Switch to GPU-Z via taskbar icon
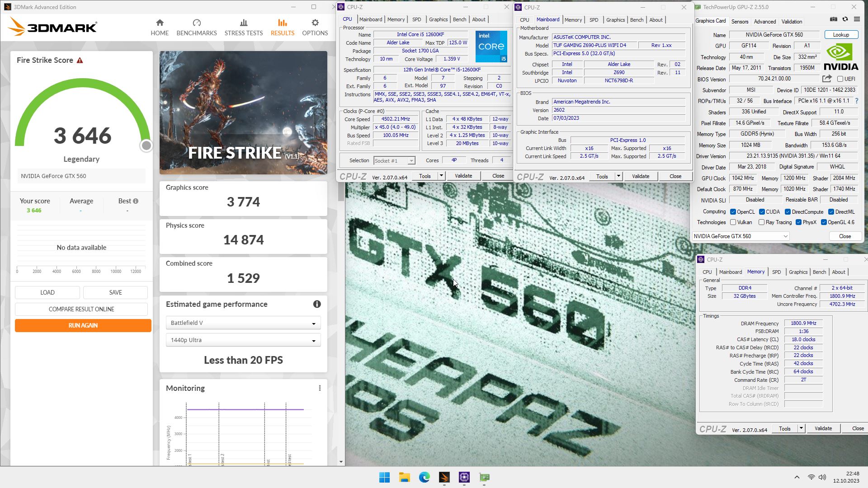The height and width of the screenshot is (488, 868). (x=484, y=477)
